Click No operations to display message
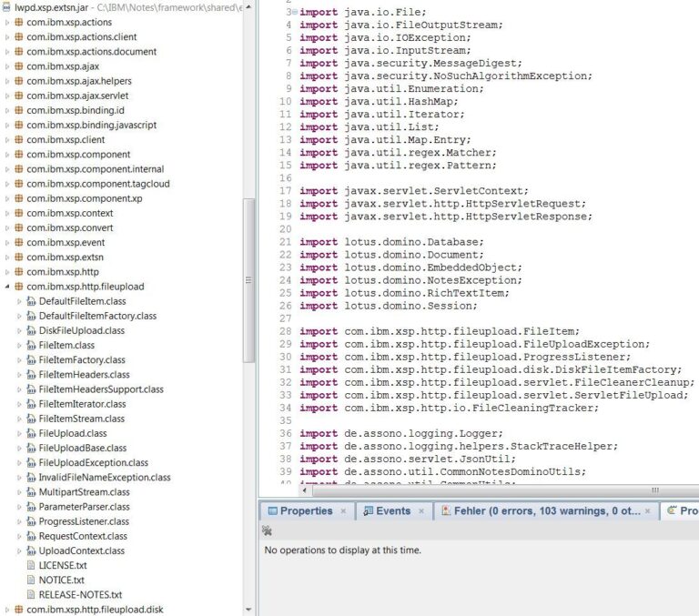 pyautogui.click(x=342, y=550)
